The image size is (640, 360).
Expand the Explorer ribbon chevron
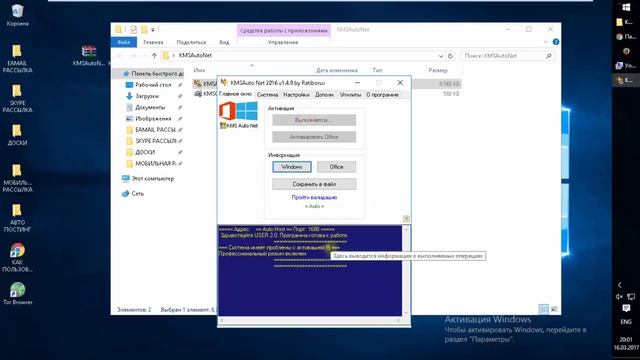pos(546,42)
